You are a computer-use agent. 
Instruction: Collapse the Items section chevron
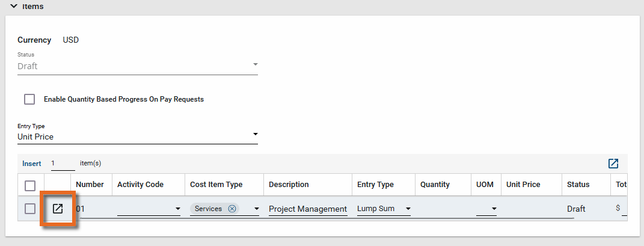point(13,6)
